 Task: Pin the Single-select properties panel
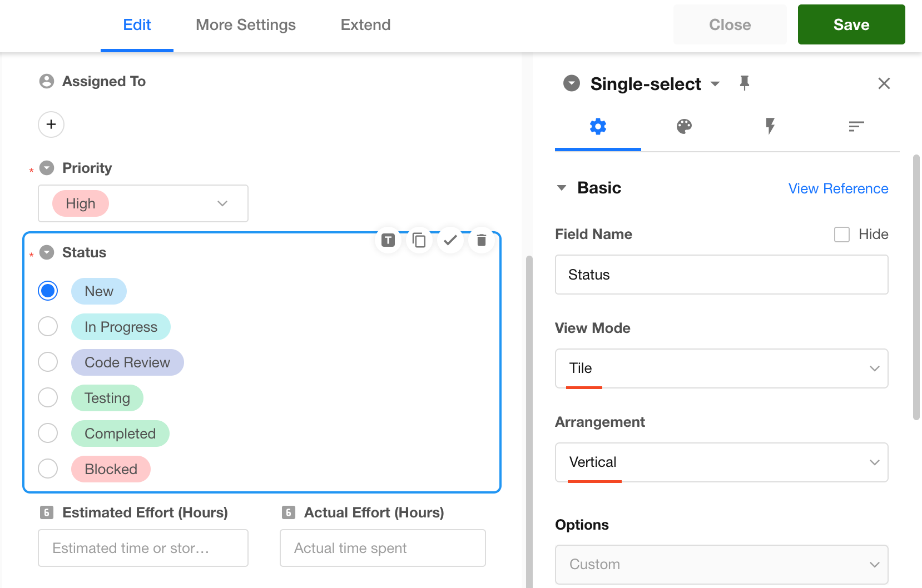point(744,83)
